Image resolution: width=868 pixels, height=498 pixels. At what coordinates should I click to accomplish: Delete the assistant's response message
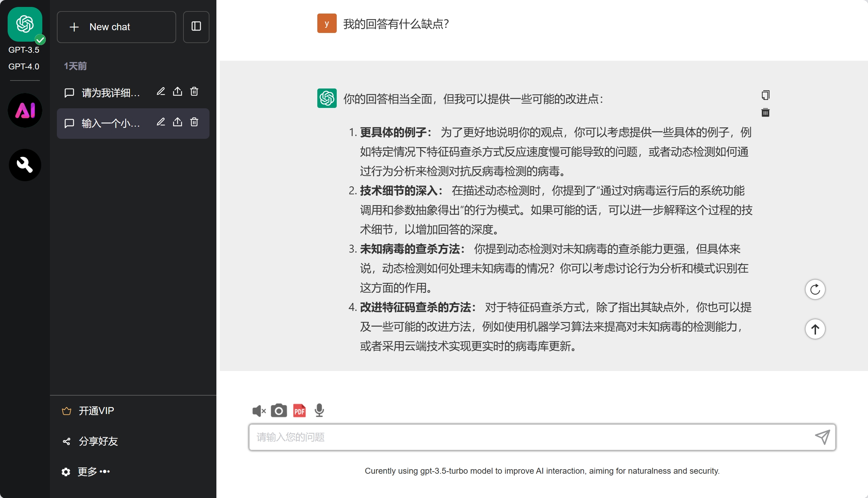point(765,112)
